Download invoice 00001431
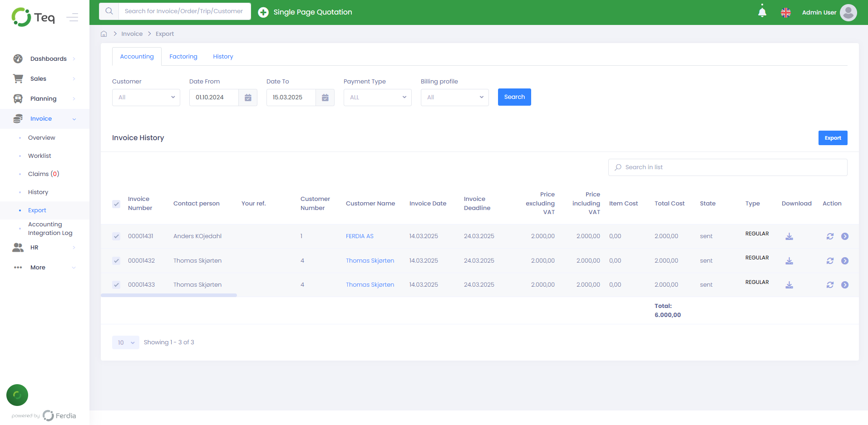The image size is (868, 425). point(789,236)
